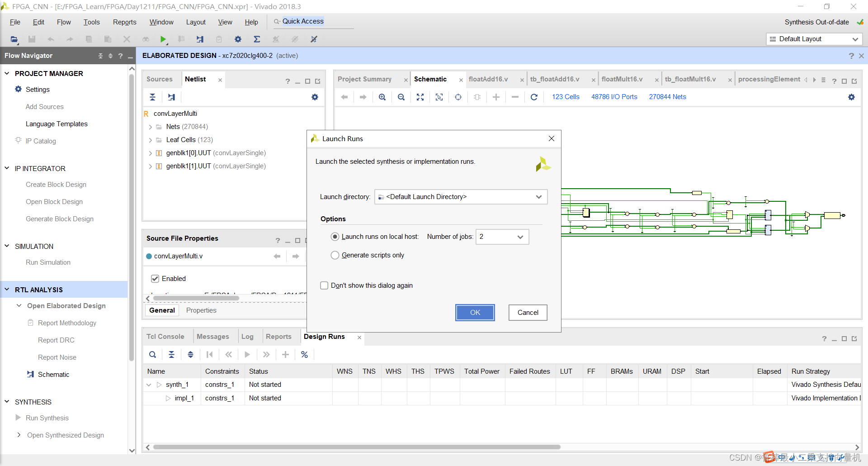This screenshot has height=466, width=868.
Task: Click the schematic remove (minus) icon
Action: coord(515,97)
